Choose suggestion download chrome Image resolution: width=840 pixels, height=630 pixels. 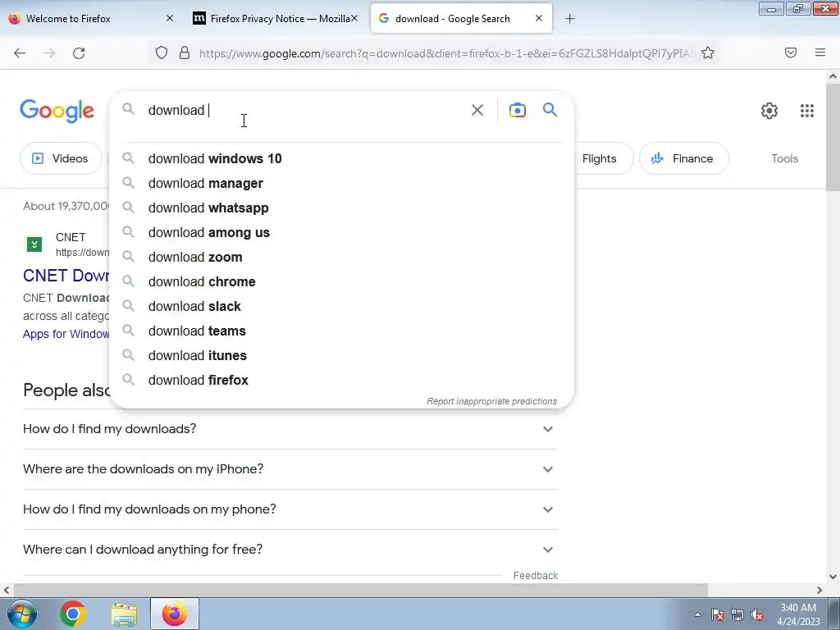click(x=341, y=282)
